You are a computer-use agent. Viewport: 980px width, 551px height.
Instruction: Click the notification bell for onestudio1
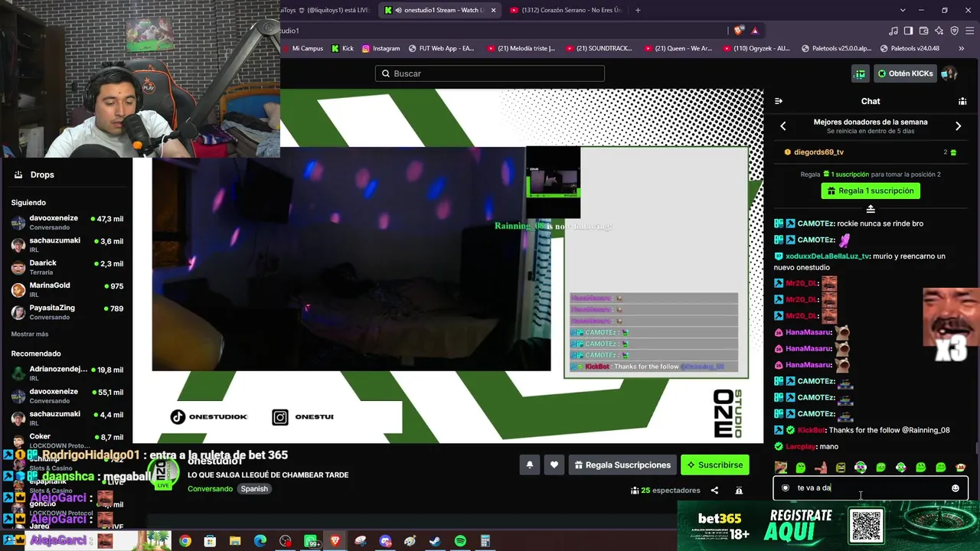coord(529,465)
